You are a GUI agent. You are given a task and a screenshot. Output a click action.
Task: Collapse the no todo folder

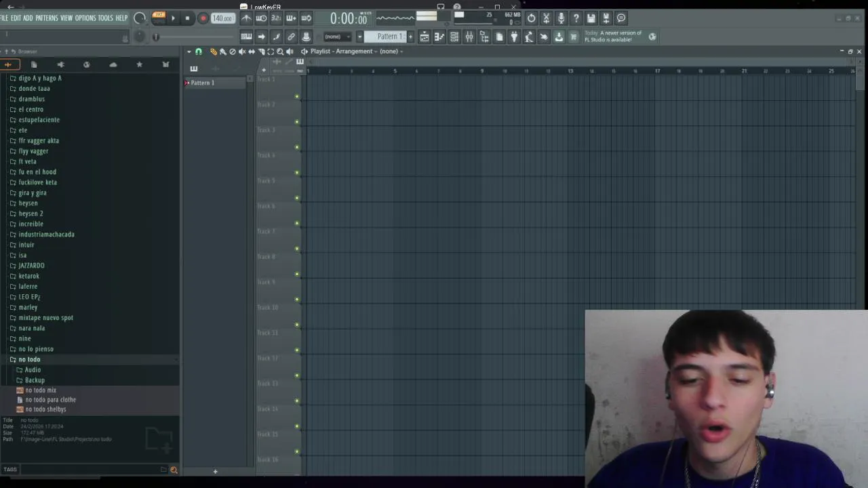point(29,359)
